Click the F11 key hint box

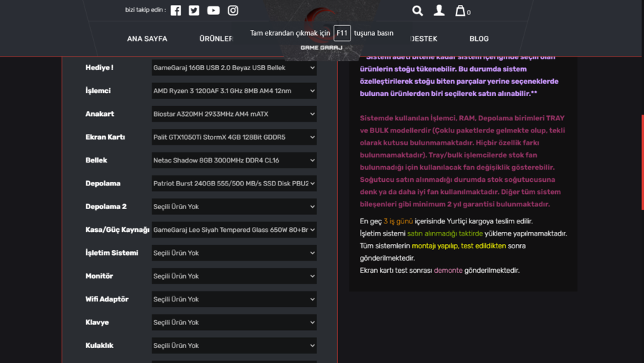coord(342,33)
